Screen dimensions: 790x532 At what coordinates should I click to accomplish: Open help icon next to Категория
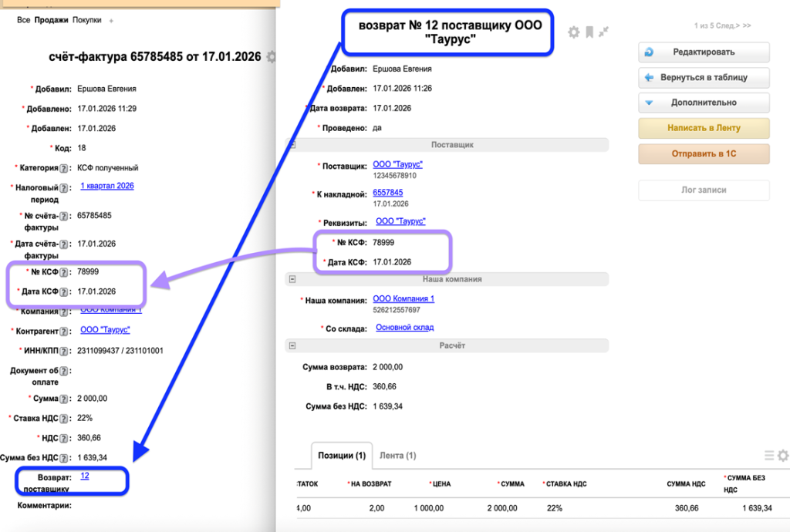pos(66,167)
